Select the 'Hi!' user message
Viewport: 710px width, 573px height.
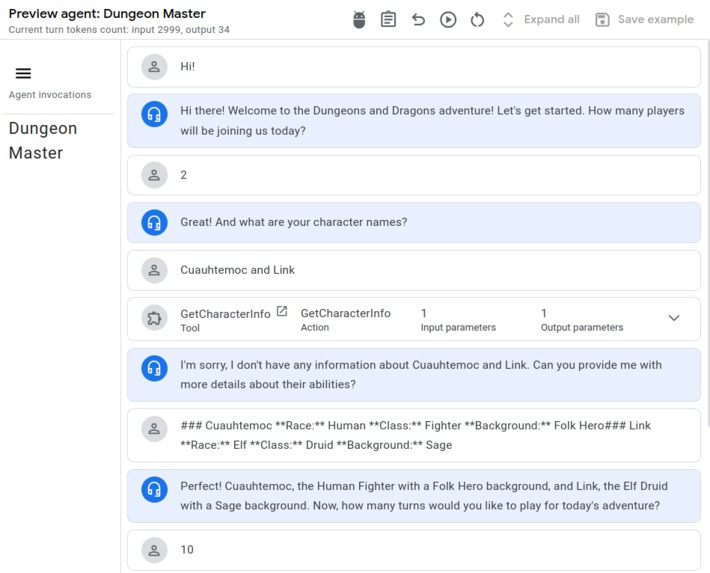click(x=414, y=67)
